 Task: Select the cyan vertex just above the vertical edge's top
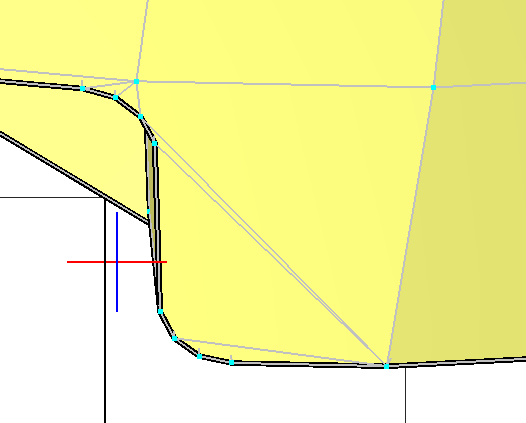tap(141, 117)
